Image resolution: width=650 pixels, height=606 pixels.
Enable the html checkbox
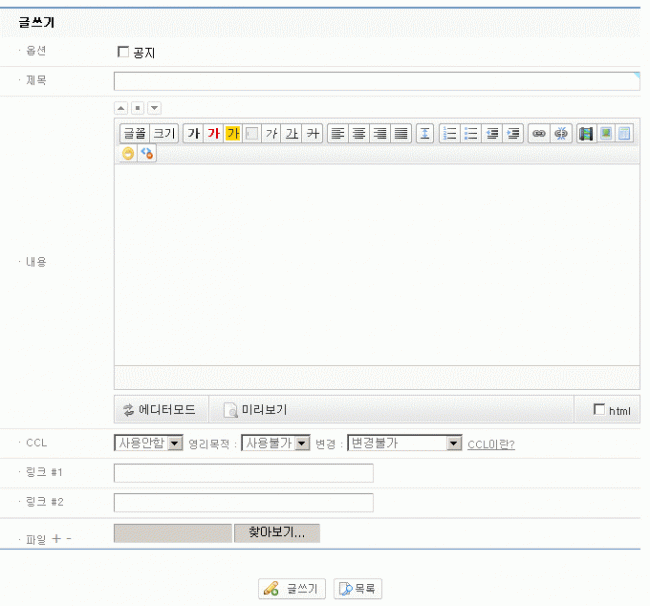point(599,409)
